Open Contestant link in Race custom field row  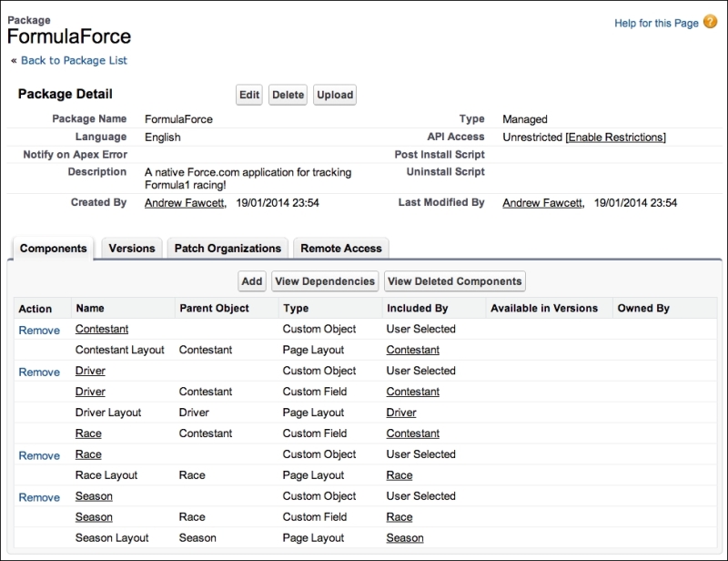coord(413,433)
